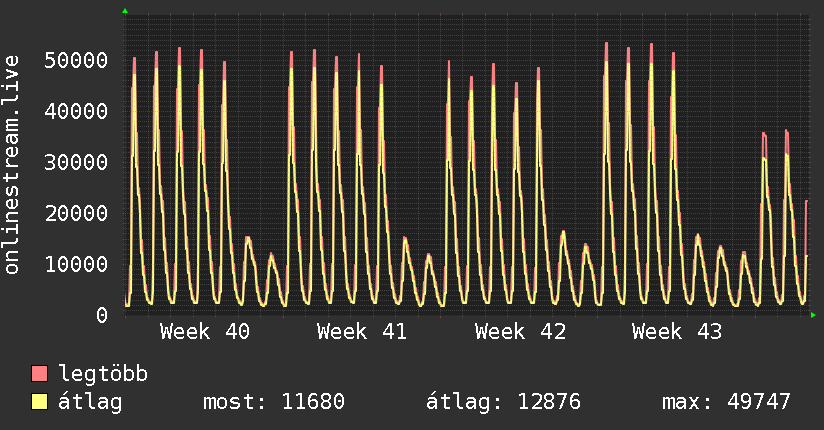The width and height of the screenshot is (824, 430).
Task: Click the pink legtöbb legend swatch
Action: pyautogui.click(x=39, y=373)
